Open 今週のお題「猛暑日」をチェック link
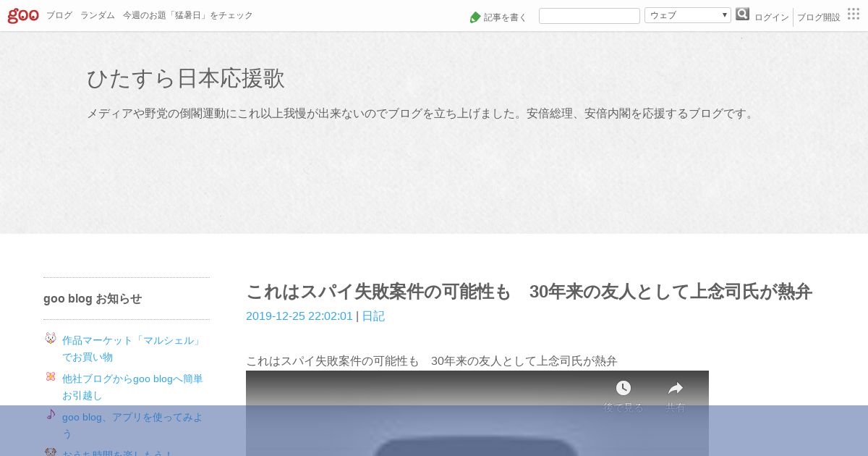Image resolution: width=868 pixels, height=456 pixels. click(188, 15)
